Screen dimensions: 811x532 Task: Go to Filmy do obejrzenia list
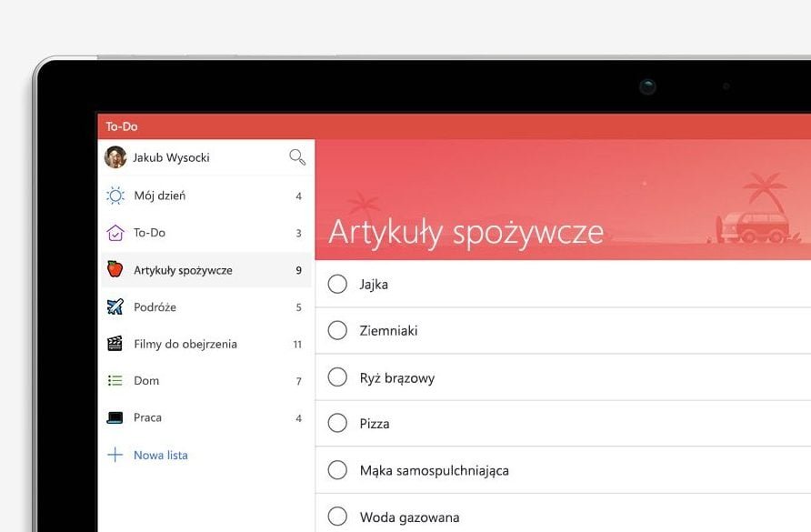tap(205, 344)
